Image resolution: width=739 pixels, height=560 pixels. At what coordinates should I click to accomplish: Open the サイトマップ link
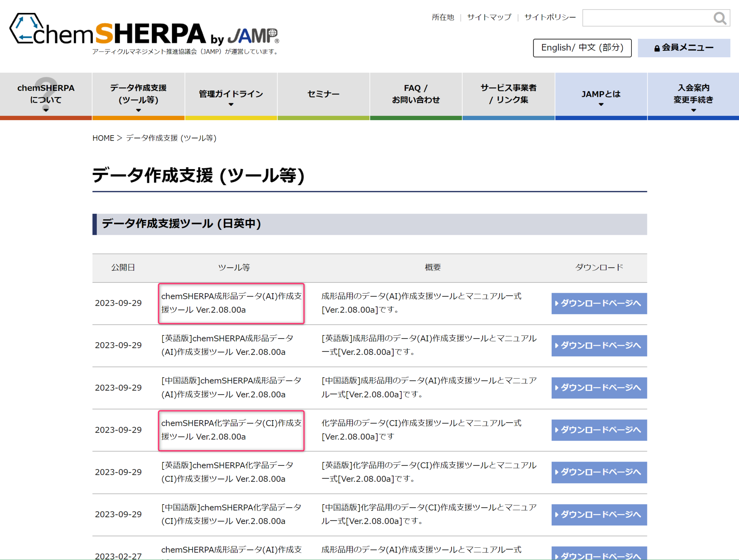489,17
